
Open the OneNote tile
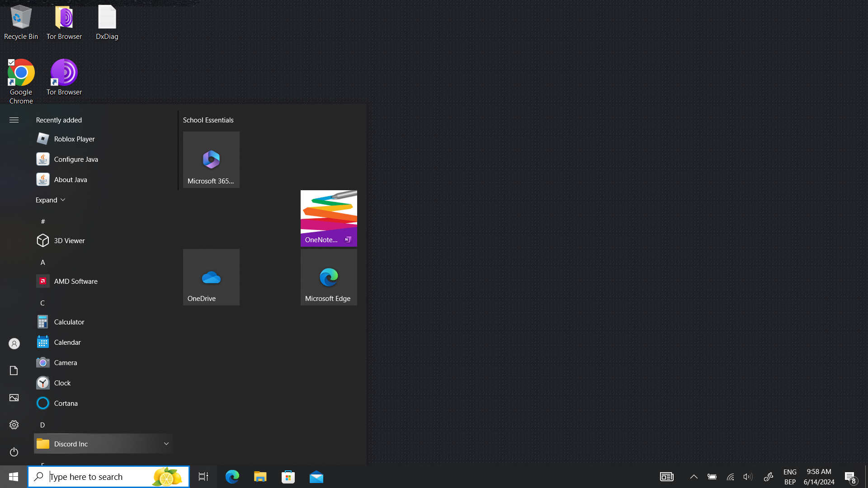pos(329,218)
